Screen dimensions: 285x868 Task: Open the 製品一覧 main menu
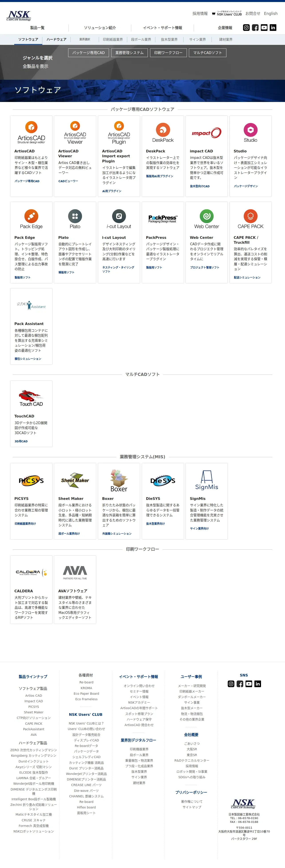click(x=37, y=28)
